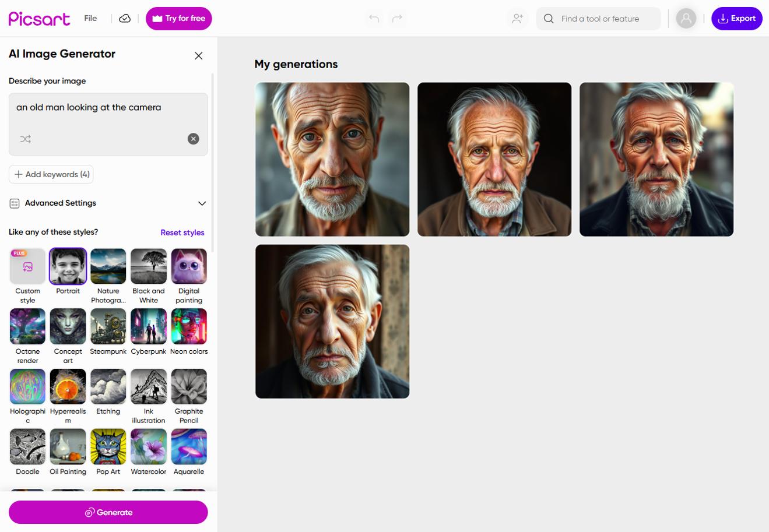Select the Watercolor style
The image size is (769, 532).
(148, 446)
